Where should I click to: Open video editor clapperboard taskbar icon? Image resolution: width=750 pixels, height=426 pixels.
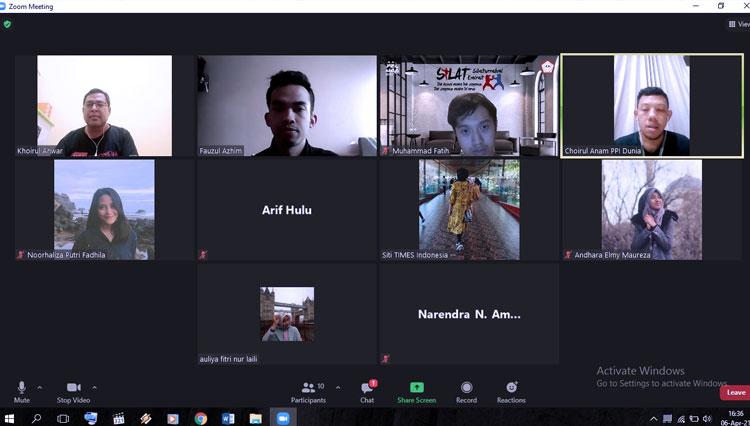tap(119, 419)
